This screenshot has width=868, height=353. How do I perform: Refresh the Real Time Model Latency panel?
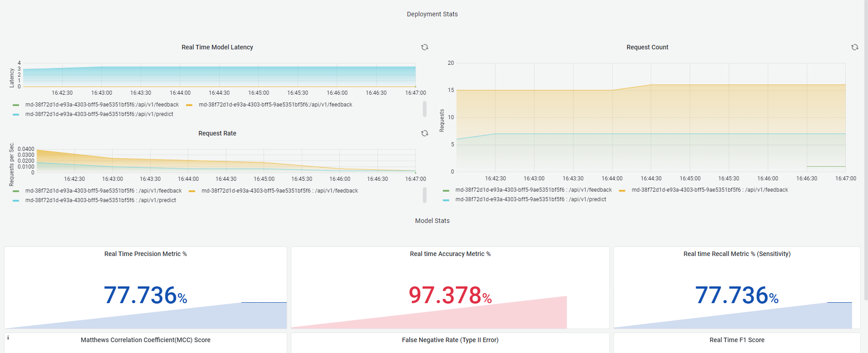(425, 47)
